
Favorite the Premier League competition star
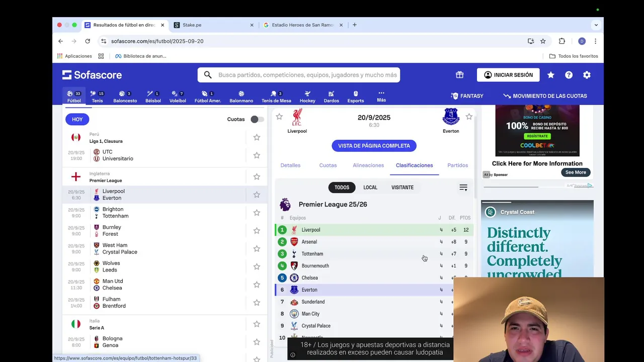tap(257, 177)
